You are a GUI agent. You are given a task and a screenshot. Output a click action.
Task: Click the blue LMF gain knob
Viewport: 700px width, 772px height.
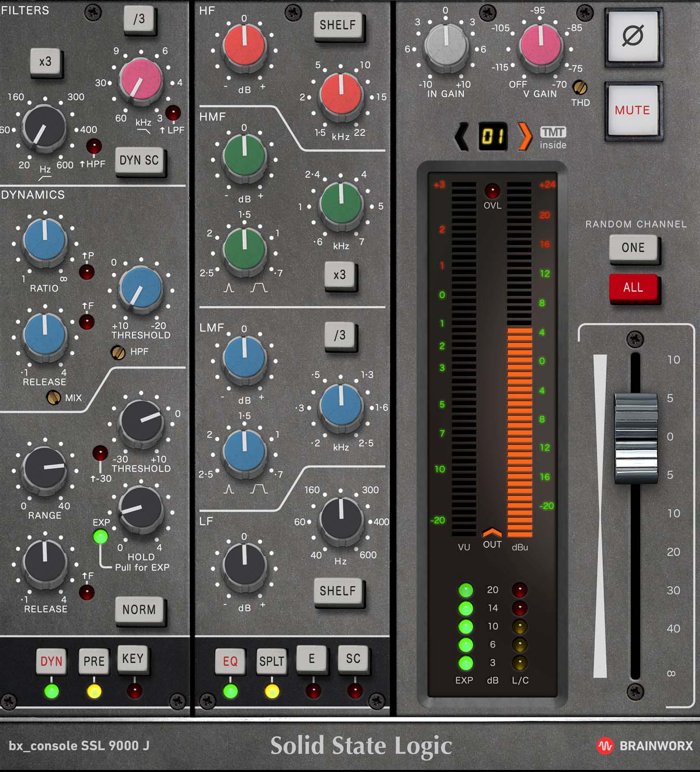(244, 358)
